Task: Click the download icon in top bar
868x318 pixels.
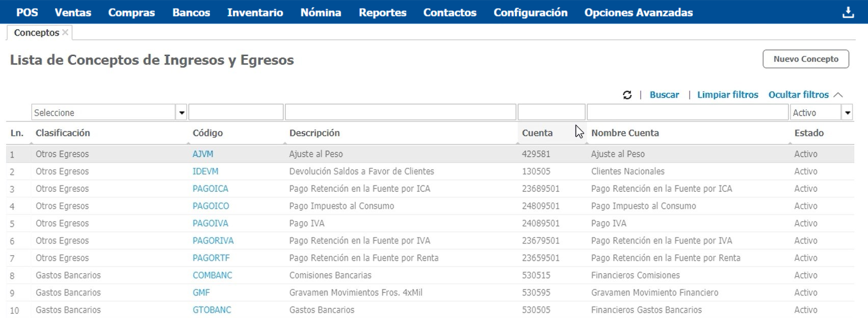Action: click(x=848, y=12)
